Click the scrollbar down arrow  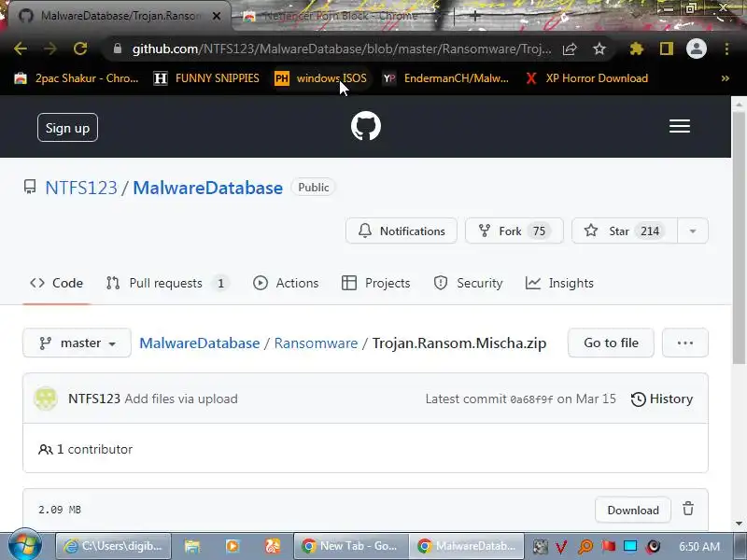(x=739, y=524)
